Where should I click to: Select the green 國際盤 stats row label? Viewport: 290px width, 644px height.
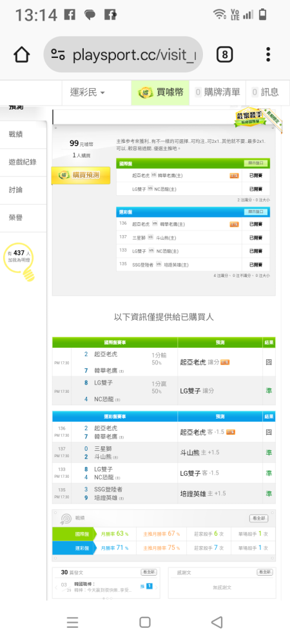[x=75, y=535]
